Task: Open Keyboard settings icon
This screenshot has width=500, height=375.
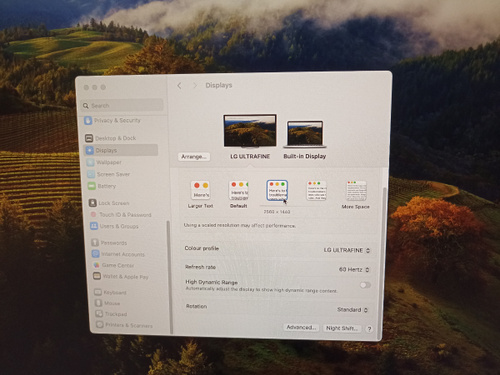Action: [98, 292]
